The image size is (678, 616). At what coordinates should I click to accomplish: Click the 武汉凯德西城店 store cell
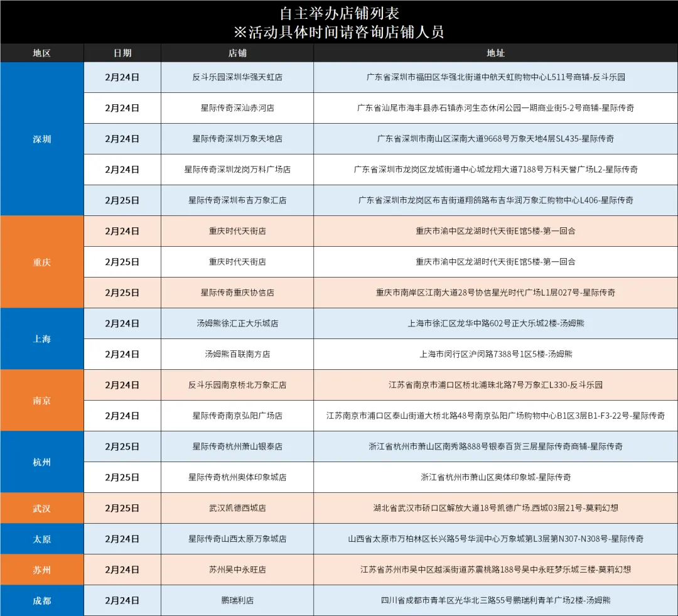(237, 508)
